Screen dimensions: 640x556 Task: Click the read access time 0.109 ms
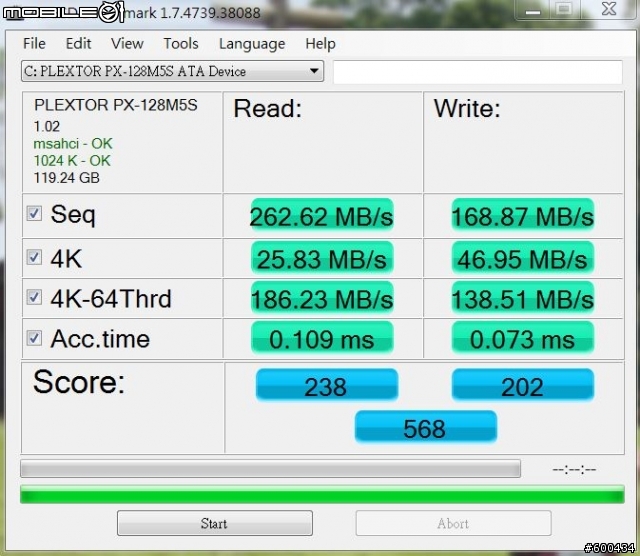point(322,338)
